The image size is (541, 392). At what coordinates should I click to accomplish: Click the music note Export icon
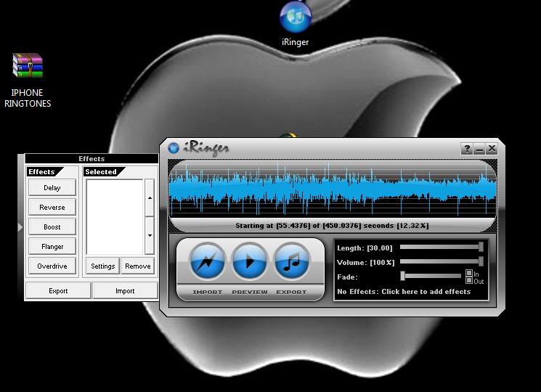292,261
